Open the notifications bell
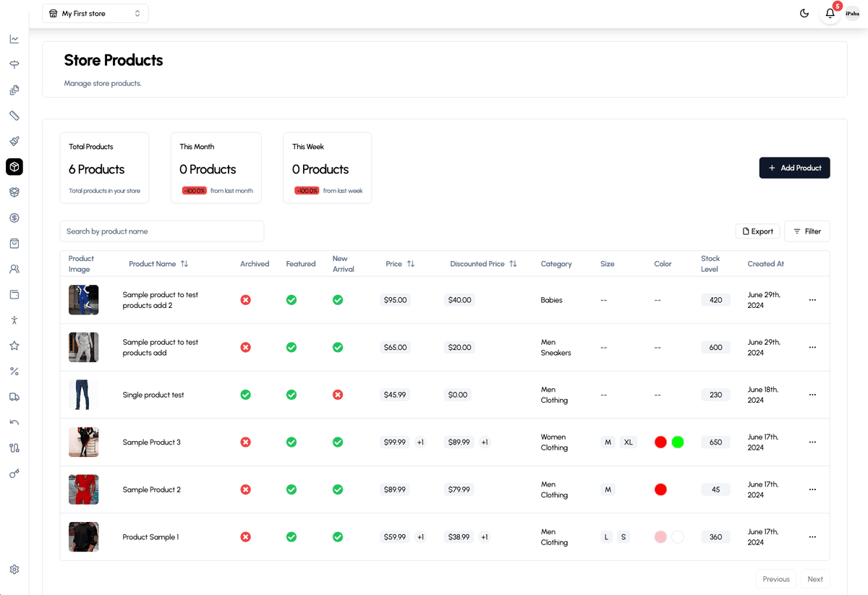The image size is (868, 595). click(830, 14)
